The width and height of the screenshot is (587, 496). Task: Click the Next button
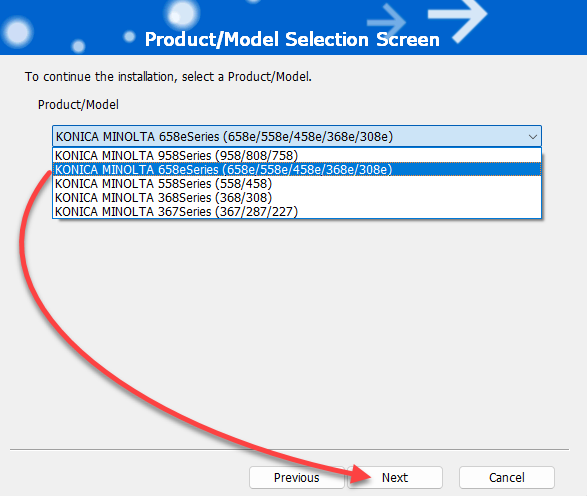pos(395,477)
